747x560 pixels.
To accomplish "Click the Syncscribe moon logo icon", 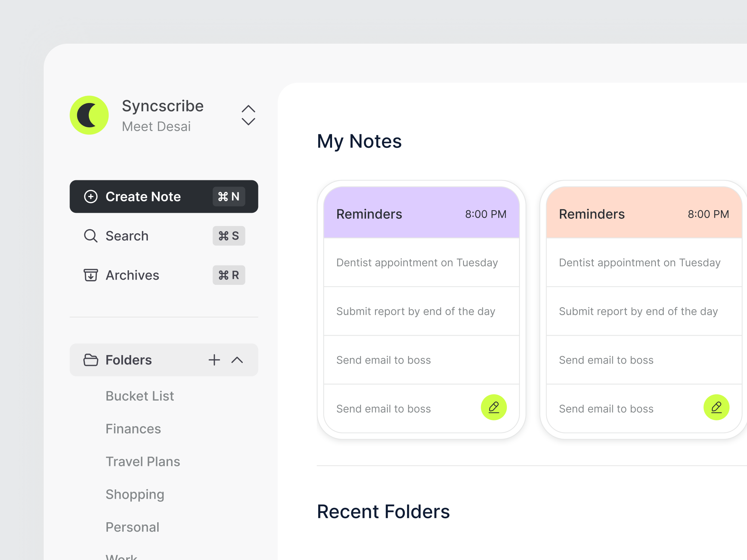I will click(x=89, y=115).
